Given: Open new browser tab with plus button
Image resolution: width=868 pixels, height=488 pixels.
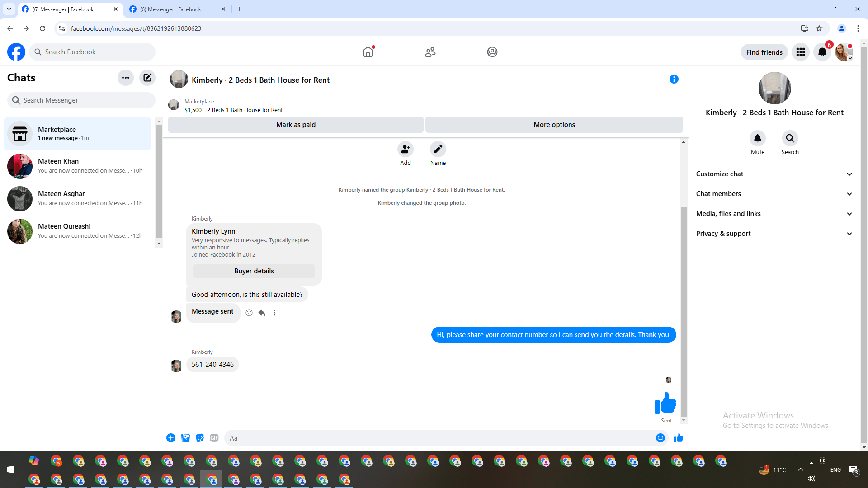Looking at the screenshot, I should (240, 9).
